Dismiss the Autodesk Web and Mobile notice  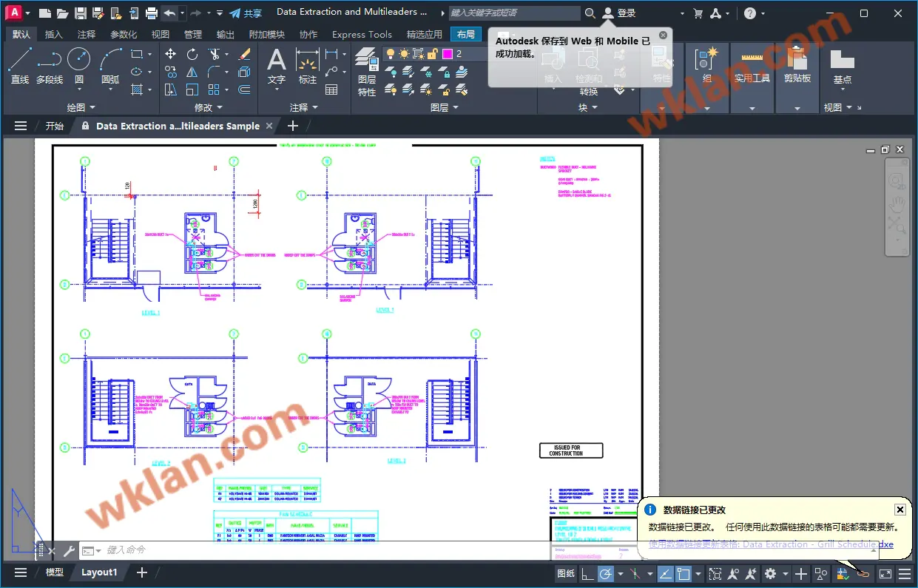click(663, 35)
